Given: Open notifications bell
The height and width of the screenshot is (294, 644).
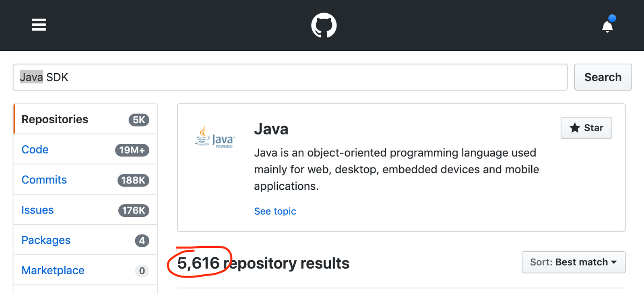Looking at the screenshot, I should [x=607, y=27].
